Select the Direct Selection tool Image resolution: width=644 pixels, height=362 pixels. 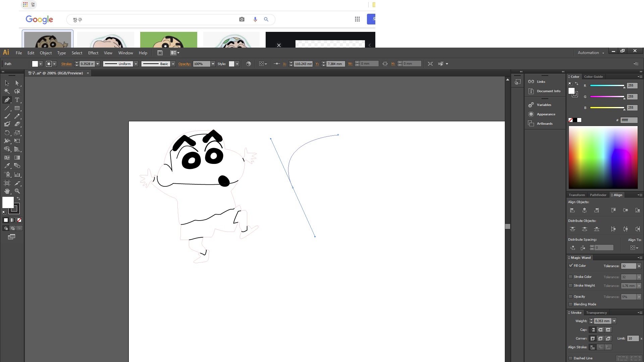[17, 83]
